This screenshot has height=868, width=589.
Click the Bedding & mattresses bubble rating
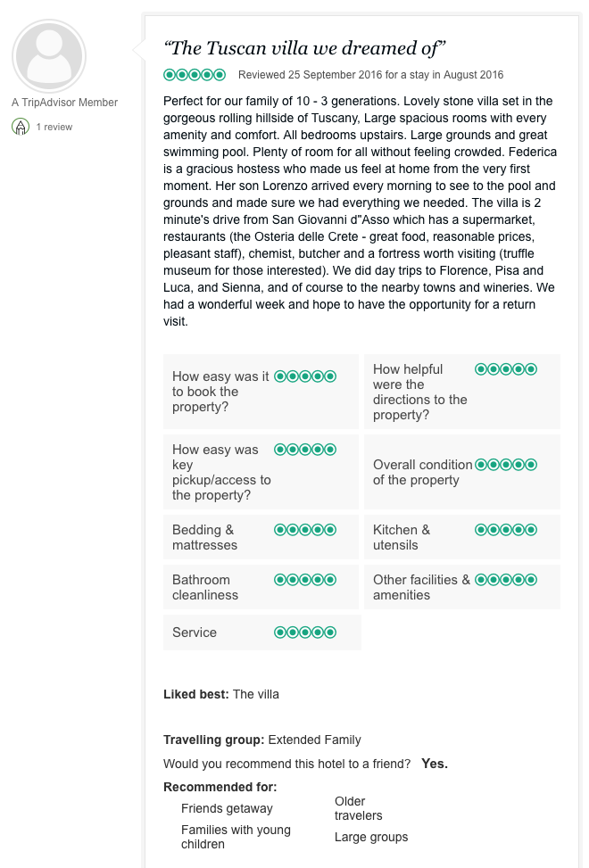305,530
